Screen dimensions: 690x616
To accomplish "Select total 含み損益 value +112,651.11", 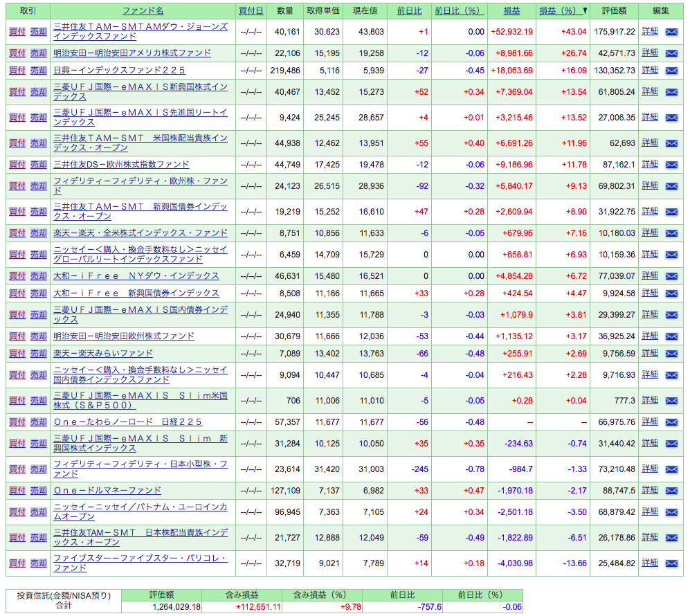I will [258, 607].
